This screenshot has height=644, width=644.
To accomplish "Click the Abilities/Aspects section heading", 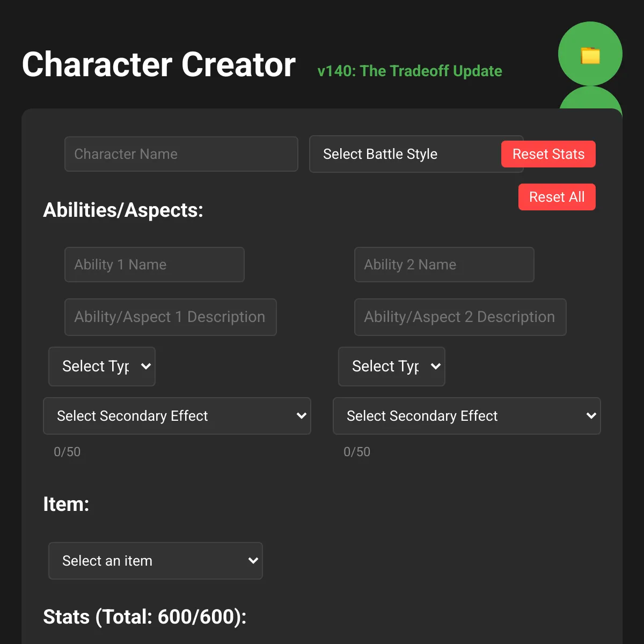I will coord(123,210).
